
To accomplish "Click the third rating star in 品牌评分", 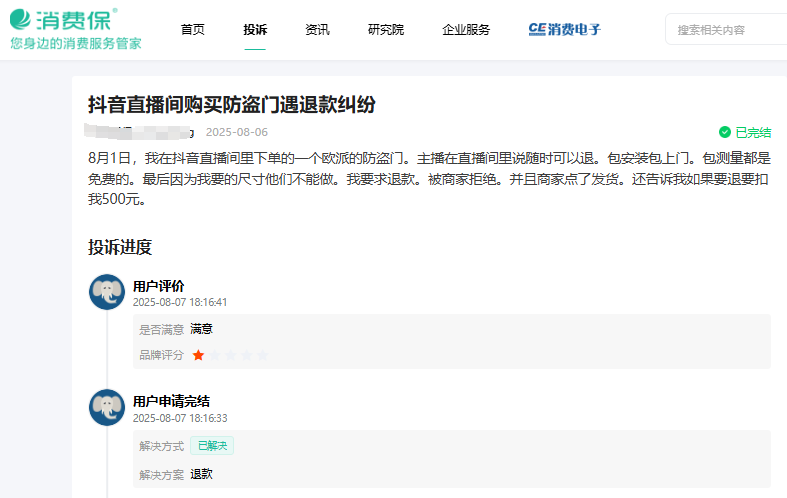I will click(x=230, y=355).
